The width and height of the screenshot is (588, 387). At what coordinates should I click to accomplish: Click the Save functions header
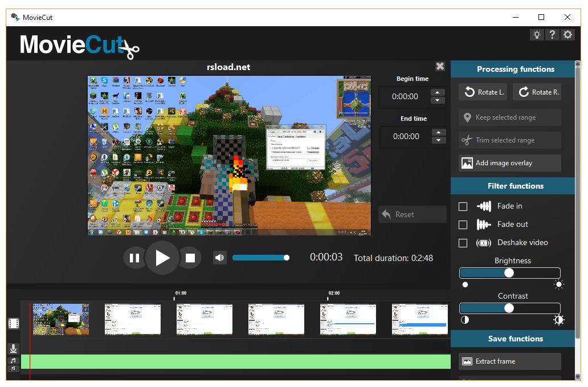(x=513, y=339)
